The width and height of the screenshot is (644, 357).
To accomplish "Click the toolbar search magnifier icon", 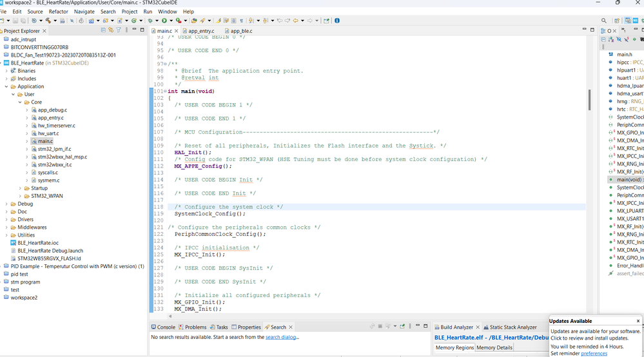I will [x=604, y=21].
